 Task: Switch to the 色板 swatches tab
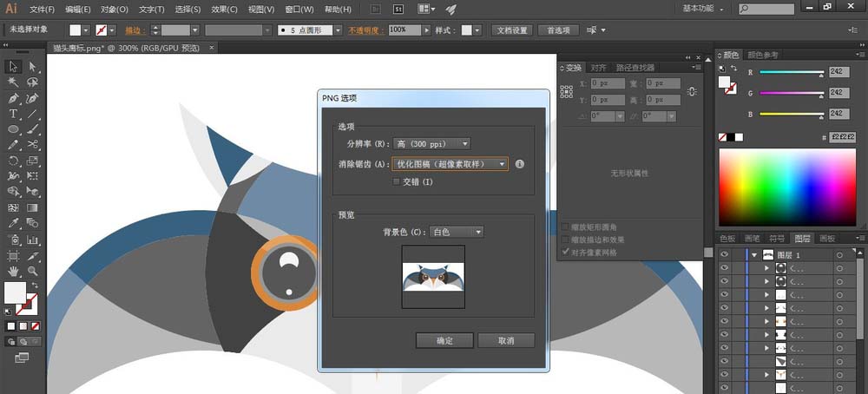(x=727, y=239)
